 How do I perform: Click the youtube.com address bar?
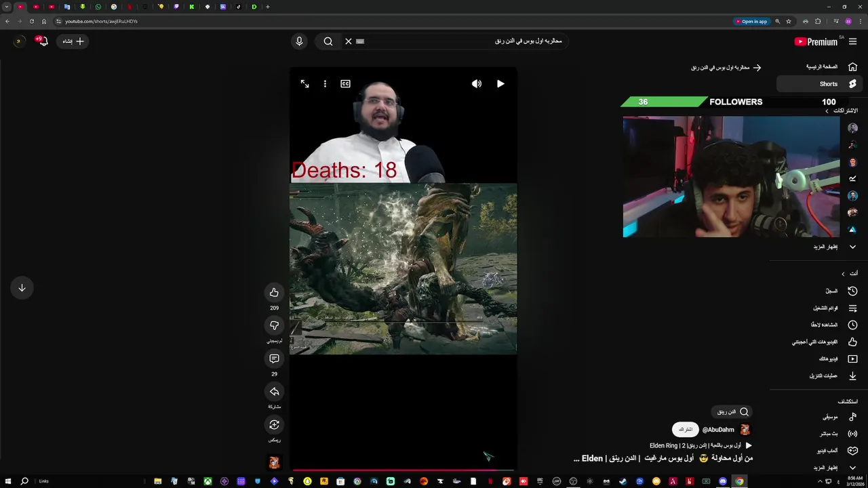click(393, 21)
